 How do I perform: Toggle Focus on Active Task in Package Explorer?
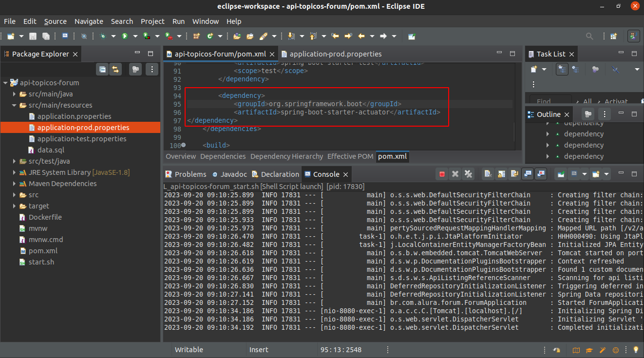point(135,70)
